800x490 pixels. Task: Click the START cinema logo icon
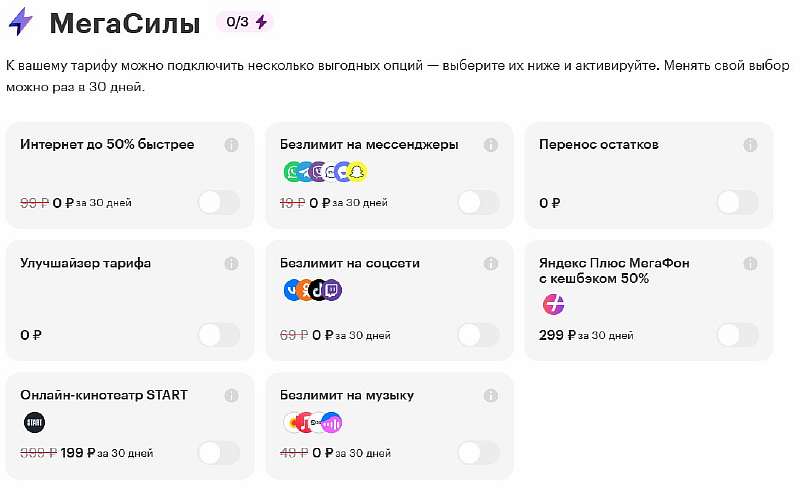34,422
